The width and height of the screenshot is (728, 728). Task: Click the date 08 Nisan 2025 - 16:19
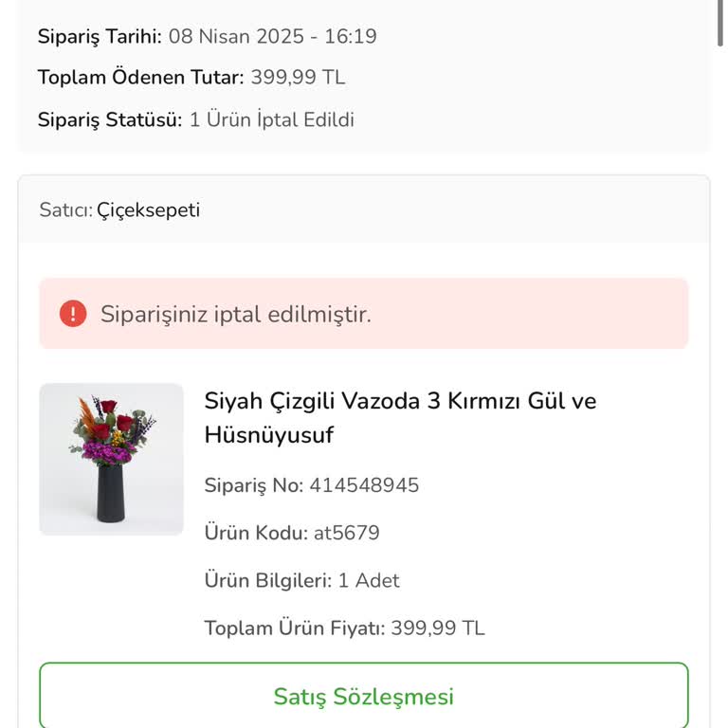tap(273, 37)
